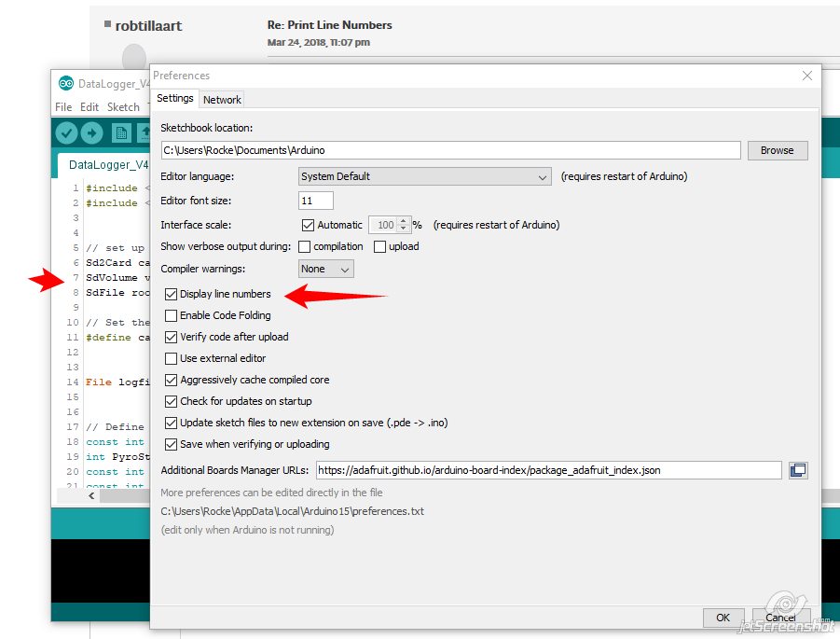Image resolution: width=840 pixels, height=639 pixels.
Task: Open the Additional Boards Manager URLs editor icon
Action: coord(798,471)
